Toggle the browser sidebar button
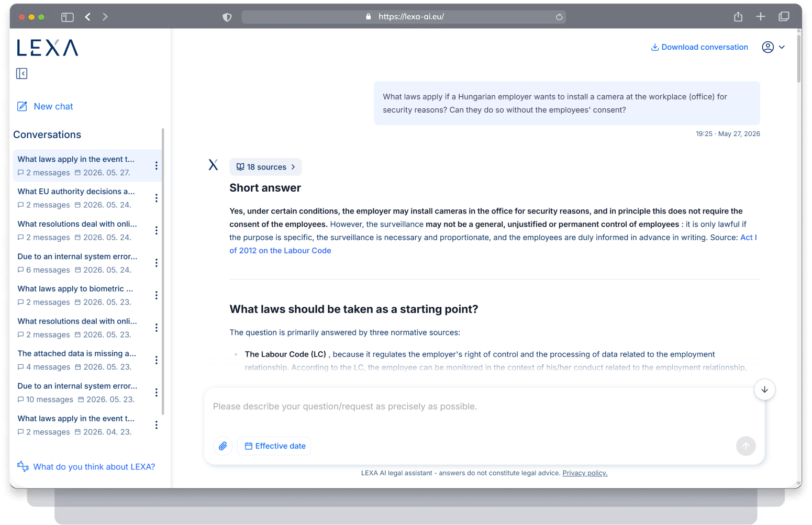The height and width of the screenshot is (525, 812). tap(68, 17)
